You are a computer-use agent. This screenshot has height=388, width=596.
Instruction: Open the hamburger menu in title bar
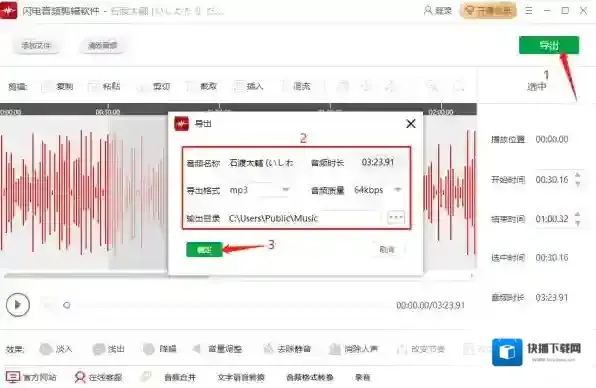[529, 11]
